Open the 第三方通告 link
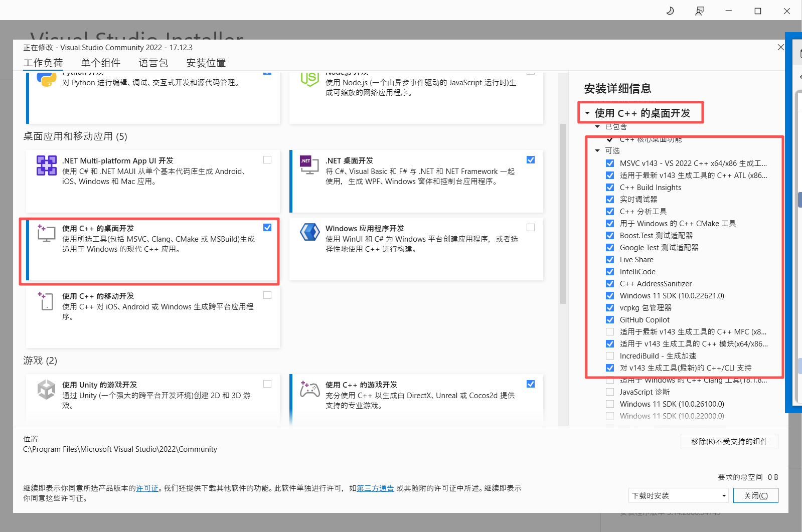 (x=375, y=488)
